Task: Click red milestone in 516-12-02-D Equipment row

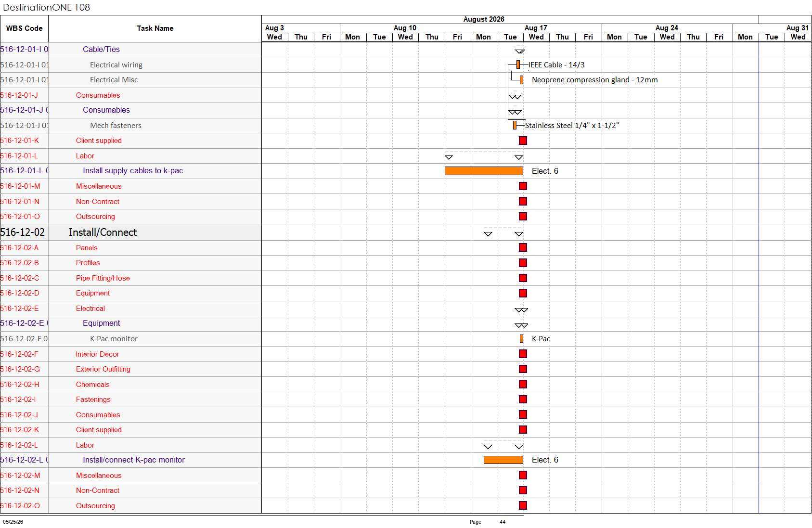Action: (523, 293)
